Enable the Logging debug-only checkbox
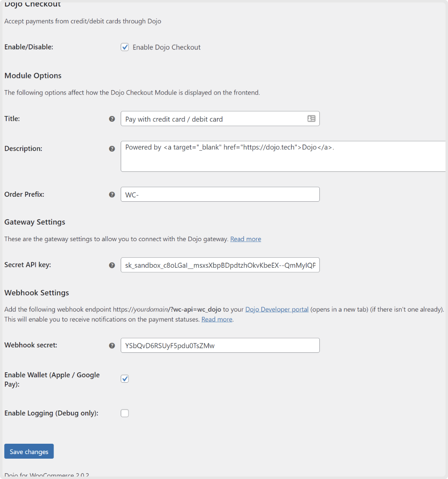448x479 pixels. coord(125,413)
